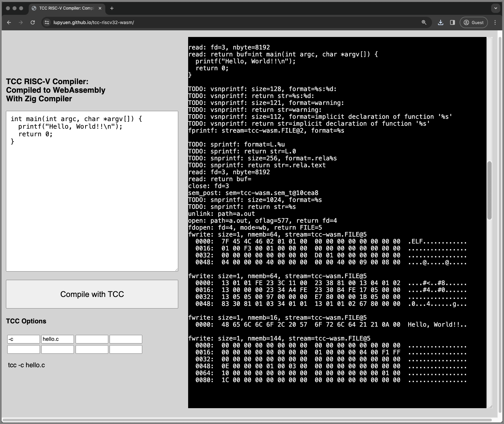Click the browser back arrow icon
The height and width of the screenshot is (424, 504).
pyautogui.click(x=9, y=22)
